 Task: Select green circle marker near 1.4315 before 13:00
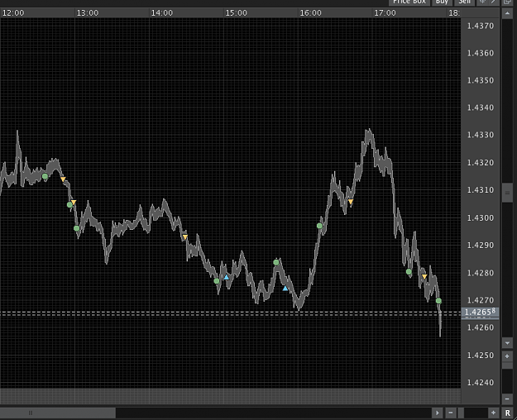pos(45,176)
